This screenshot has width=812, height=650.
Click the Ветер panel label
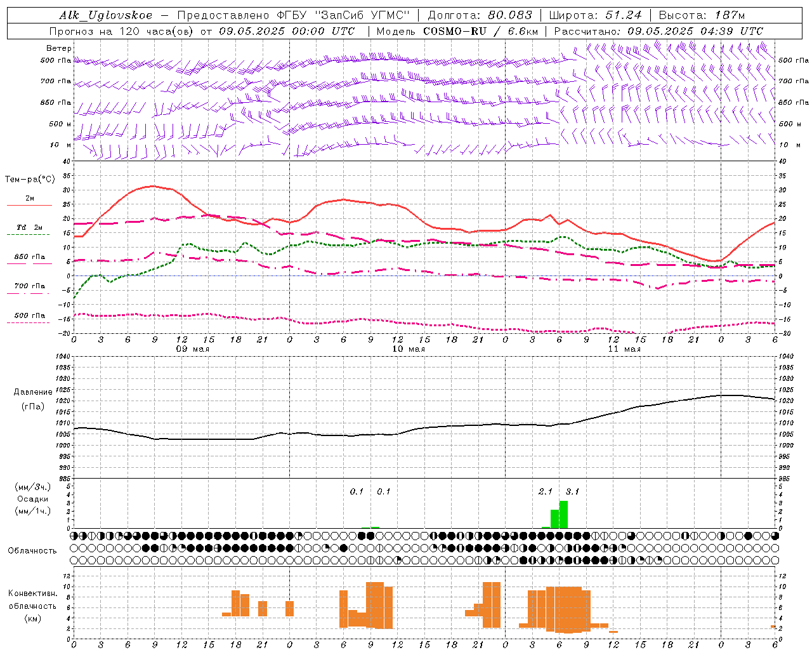[x=58, y=48]
